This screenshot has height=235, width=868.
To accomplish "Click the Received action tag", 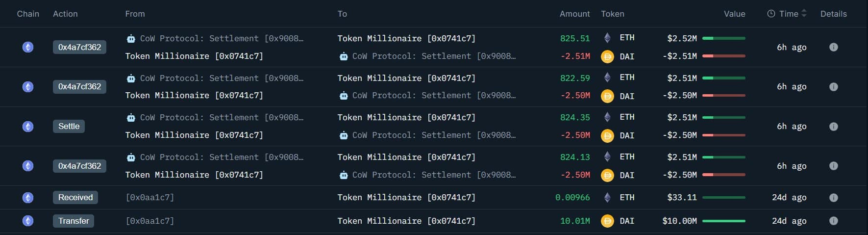I will pyautogui.click(x=75, y=197).
